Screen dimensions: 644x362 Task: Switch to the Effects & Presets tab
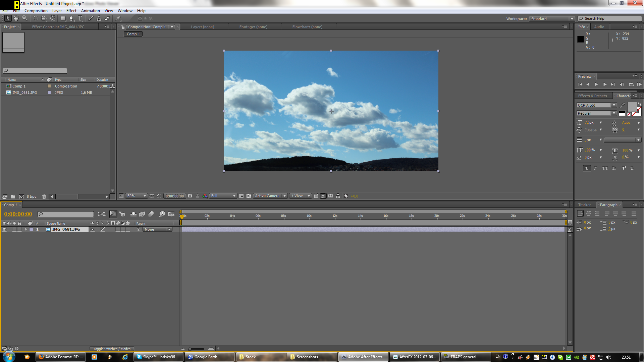pyautogui.click(x=592, y=96)
